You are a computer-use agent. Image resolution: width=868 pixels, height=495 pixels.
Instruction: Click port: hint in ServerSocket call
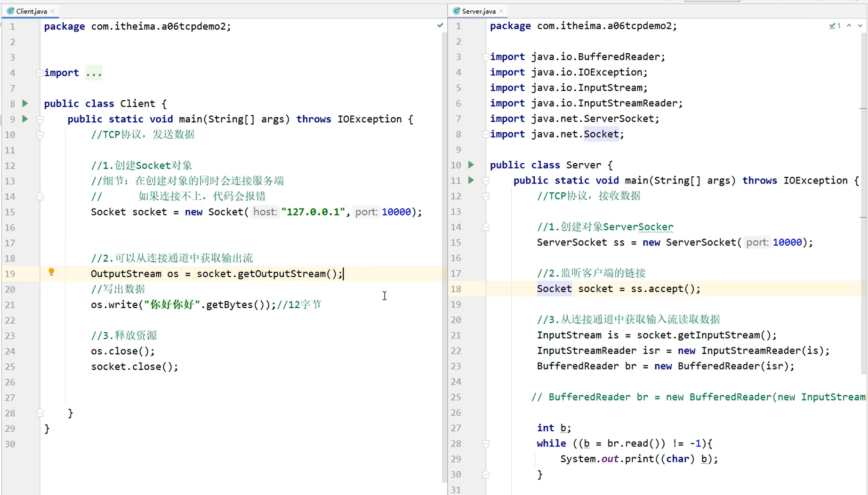[757, 242]
